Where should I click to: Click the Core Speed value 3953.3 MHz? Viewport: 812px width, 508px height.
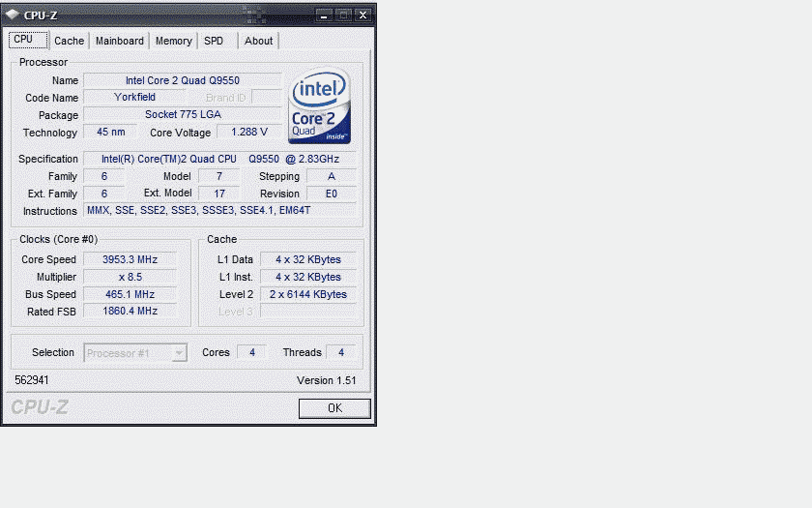(x=130, y=259)
